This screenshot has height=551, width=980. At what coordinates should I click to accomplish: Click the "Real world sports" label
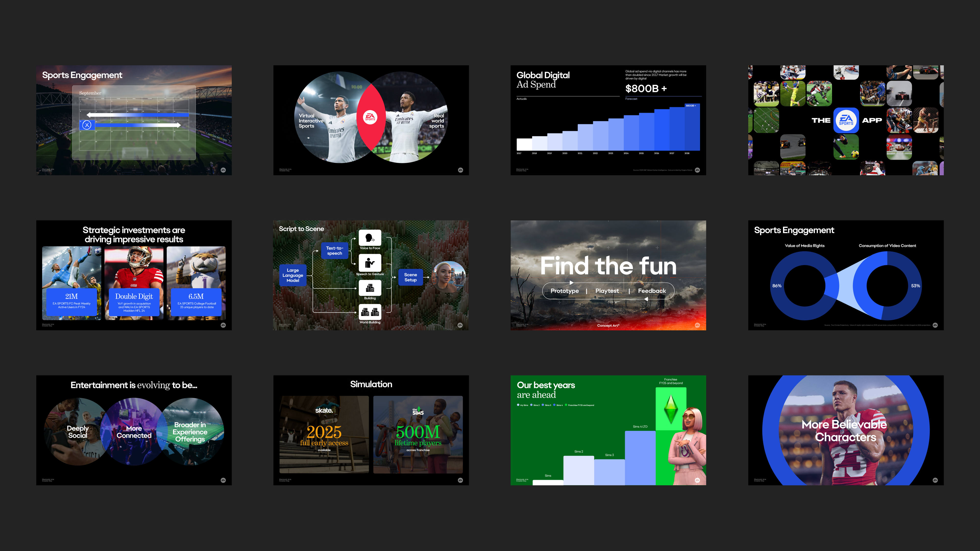(437, 121)
